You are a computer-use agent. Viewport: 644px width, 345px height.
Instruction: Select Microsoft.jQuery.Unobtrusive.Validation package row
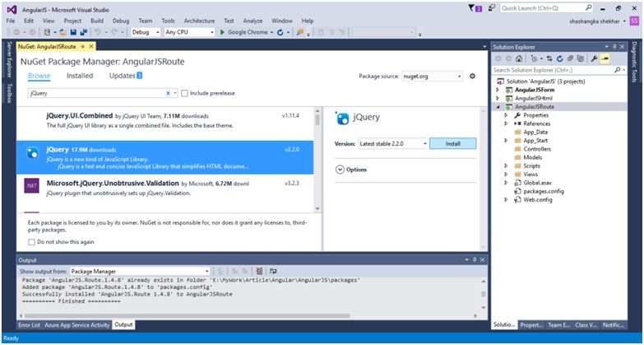(164, 190)
